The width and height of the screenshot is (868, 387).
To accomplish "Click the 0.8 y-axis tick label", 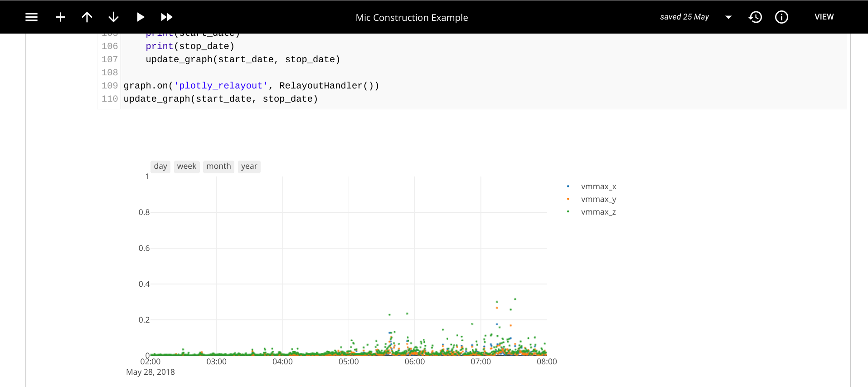I will [144, 212].
